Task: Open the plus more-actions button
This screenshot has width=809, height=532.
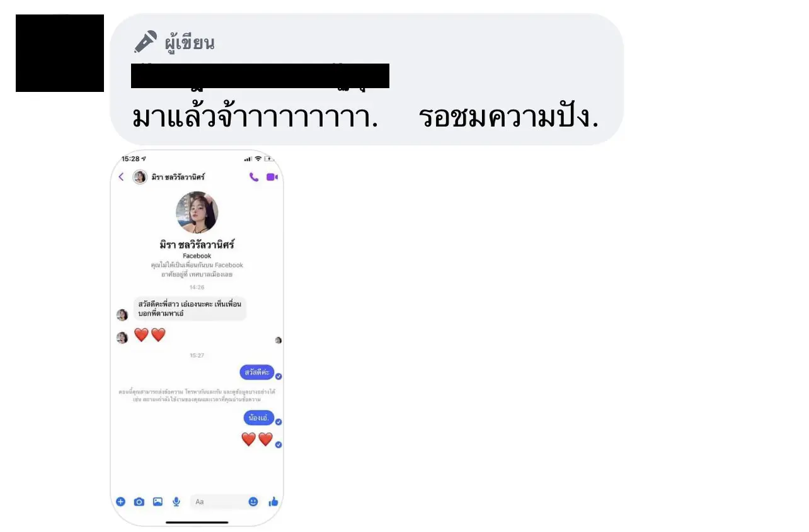Action: [x=121, y=502]
